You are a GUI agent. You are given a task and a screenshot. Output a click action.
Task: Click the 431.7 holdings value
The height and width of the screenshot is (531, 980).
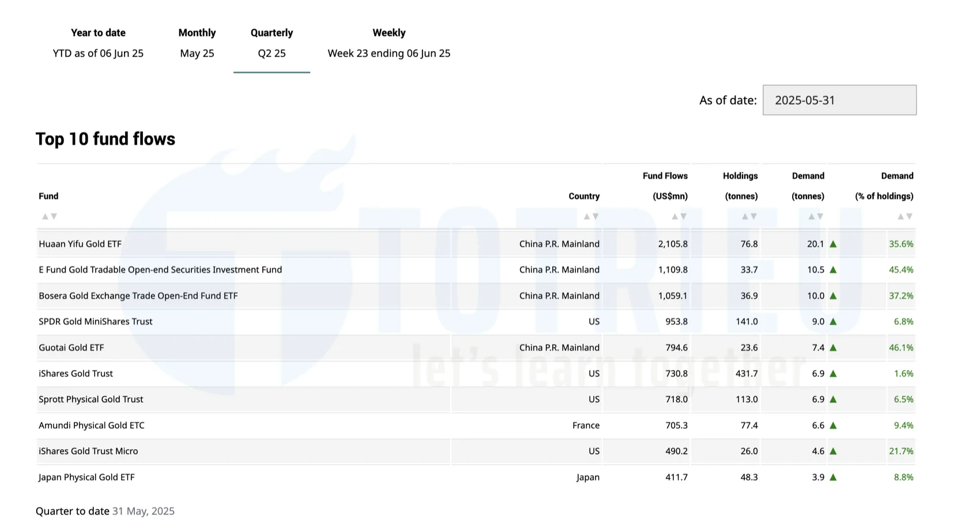[747, 374]
